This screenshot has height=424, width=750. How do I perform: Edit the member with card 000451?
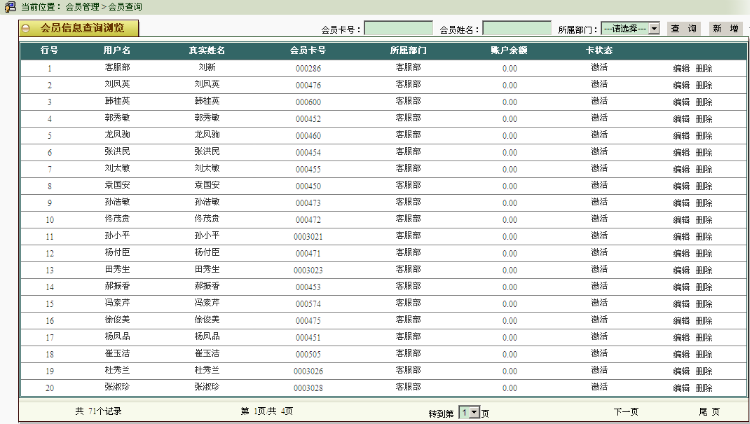click(681, 337)
